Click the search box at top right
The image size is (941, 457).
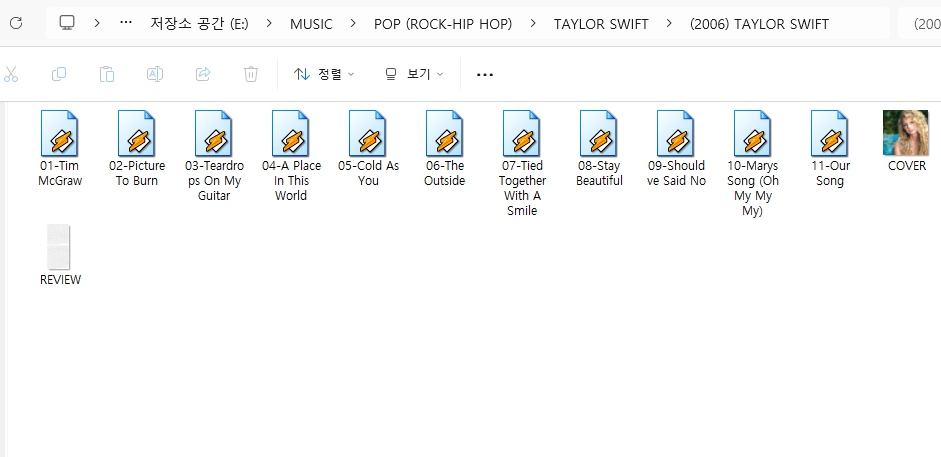coord(918,23)
